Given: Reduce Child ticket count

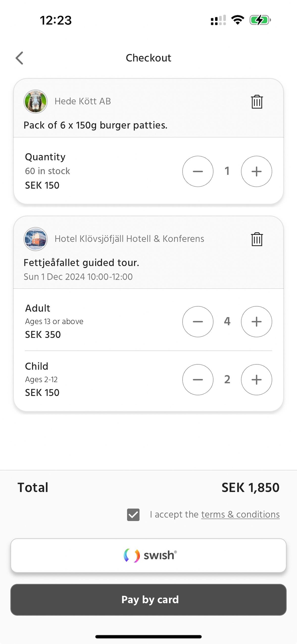Looking at the screenshot, I should 198,380.
